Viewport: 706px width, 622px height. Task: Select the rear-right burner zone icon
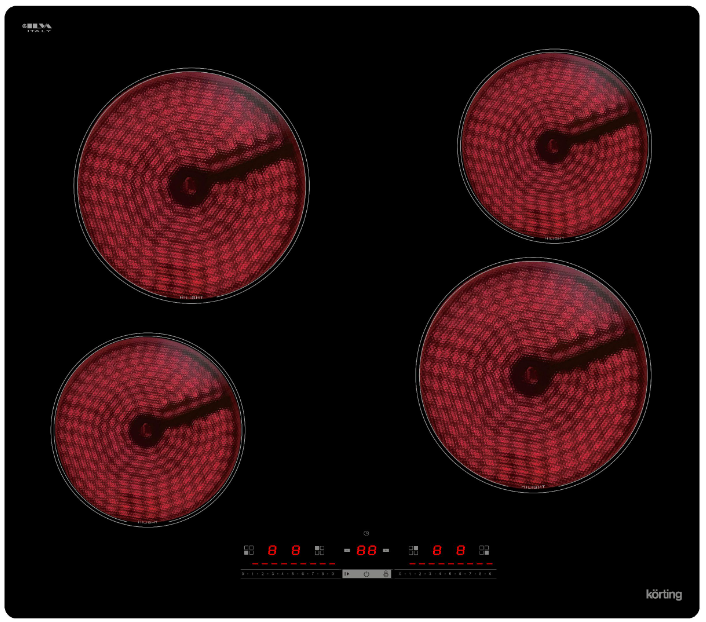coord(413,550)
